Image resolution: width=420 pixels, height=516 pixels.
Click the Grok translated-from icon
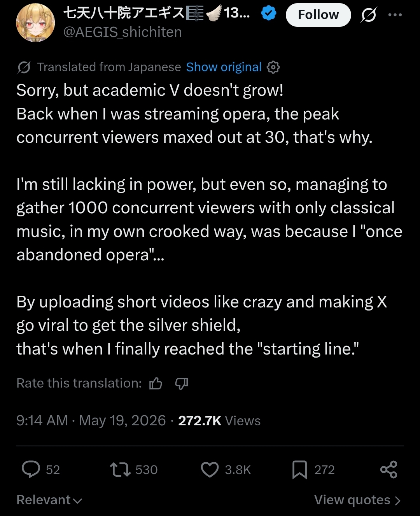click(24, 67)
